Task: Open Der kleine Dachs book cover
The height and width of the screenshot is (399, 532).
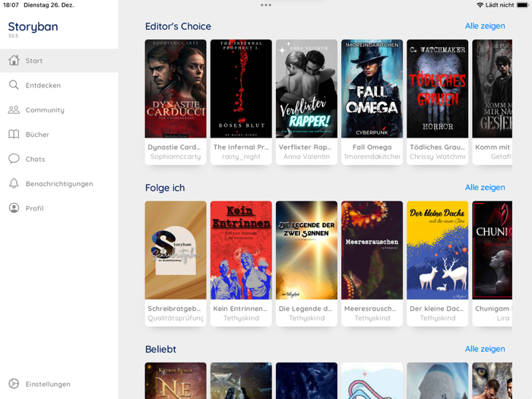Action: pyautogui.click(x=437, y=250)
